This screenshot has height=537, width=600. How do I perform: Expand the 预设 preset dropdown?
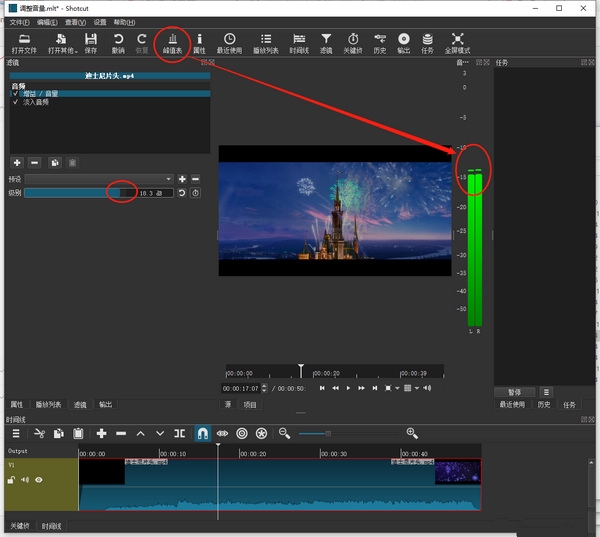[99, 179]
